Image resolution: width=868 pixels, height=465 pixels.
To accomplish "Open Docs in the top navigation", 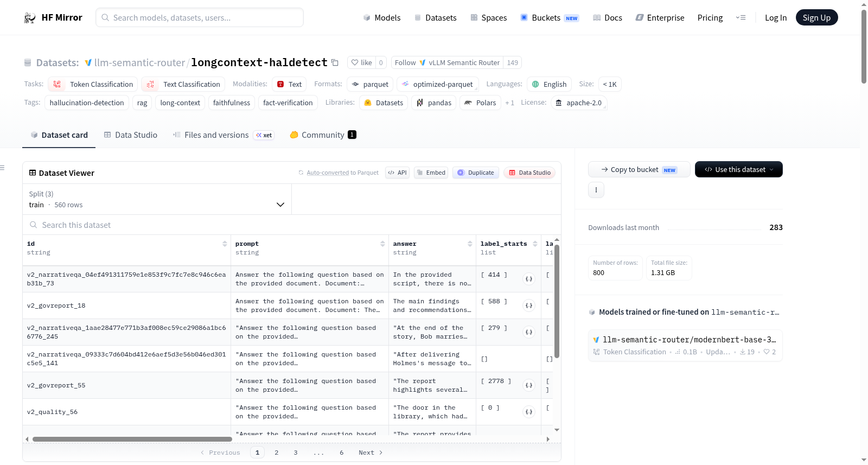I will pyautogui.click(x=607, y=18).
